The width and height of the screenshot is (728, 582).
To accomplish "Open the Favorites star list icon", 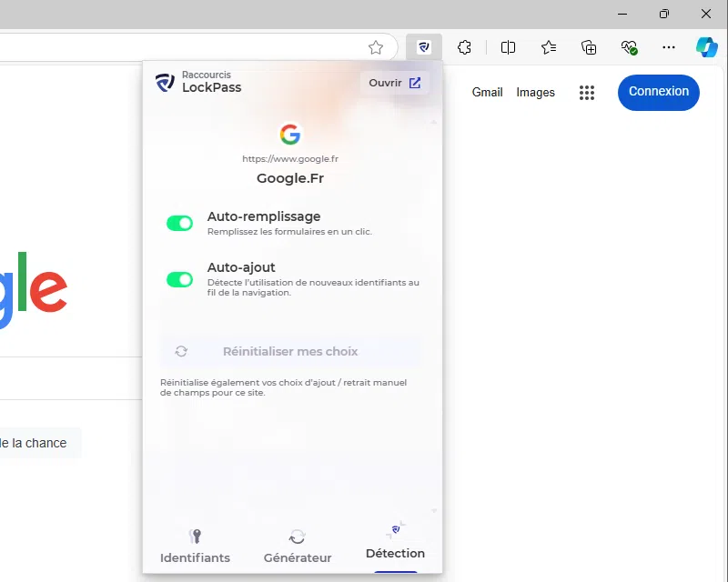I will [549, 47].
